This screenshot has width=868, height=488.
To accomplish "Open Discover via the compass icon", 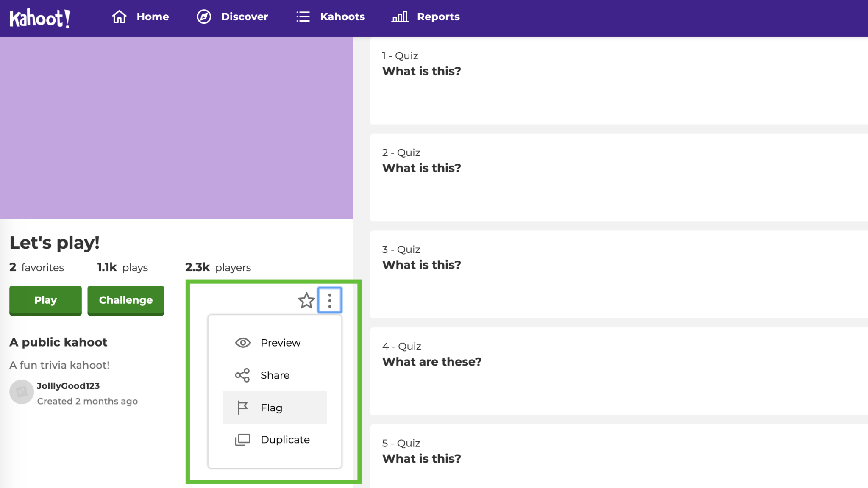I will [x=203, y=17].
